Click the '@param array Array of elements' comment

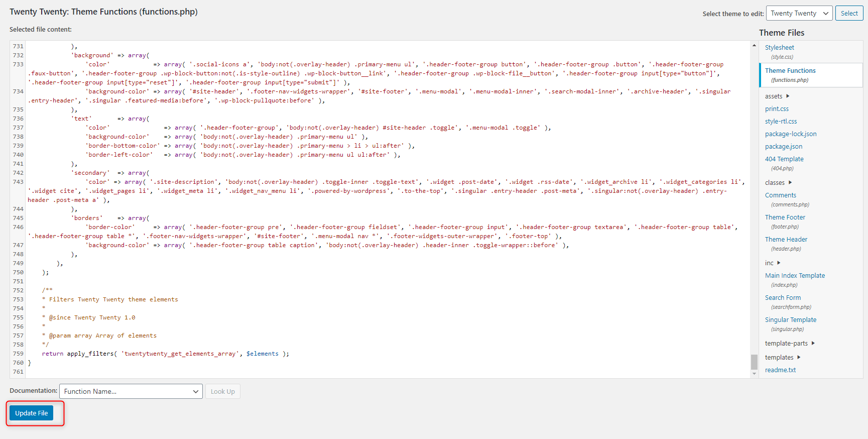pyautogui.click(x=103, y=336)
